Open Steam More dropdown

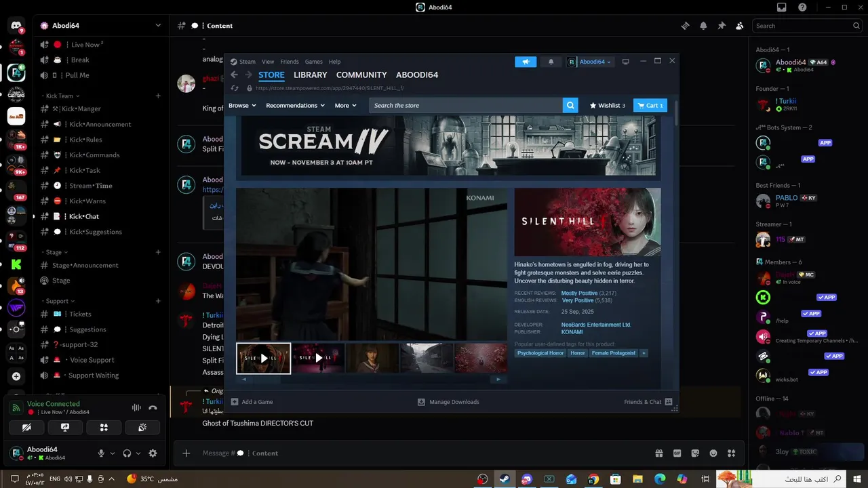(345, 106)
